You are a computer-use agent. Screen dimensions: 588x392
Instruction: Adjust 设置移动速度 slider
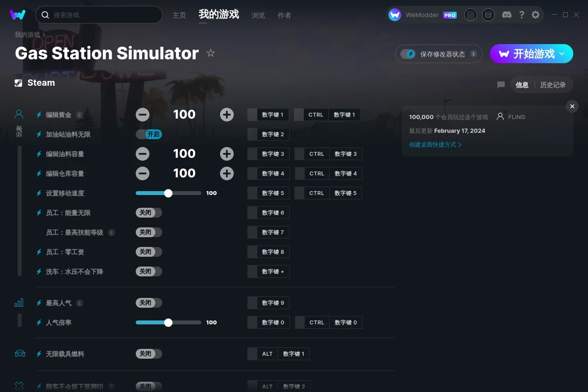pyautogui.click(x=168, y=193)
